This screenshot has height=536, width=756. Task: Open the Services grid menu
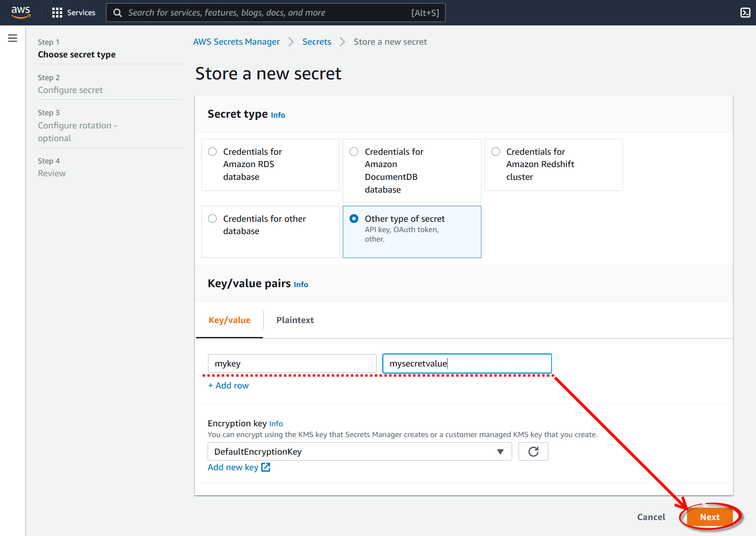pyautogui.click(x=74, y=12)
